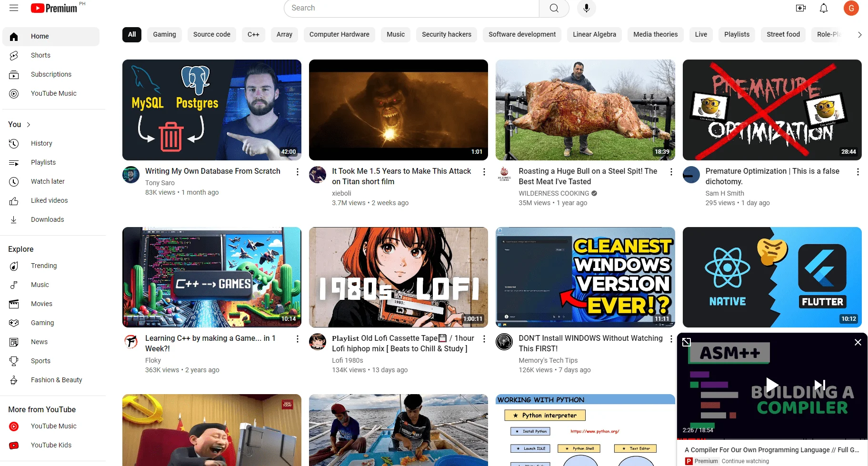The height and width of the screenshot is (466, 868).
Task: Open the Create video icon
Action: [801, 8]
